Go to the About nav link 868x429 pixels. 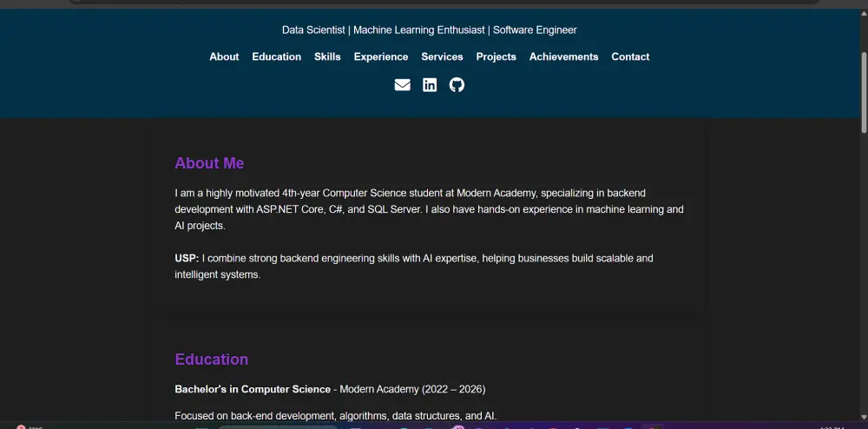click(224, 57)
